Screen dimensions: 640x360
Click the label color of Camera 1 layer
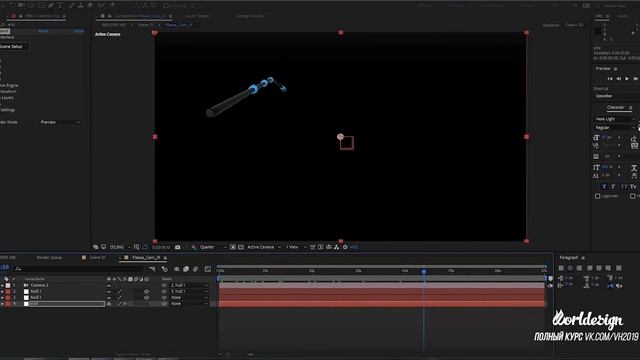click(x=8, y=285)
